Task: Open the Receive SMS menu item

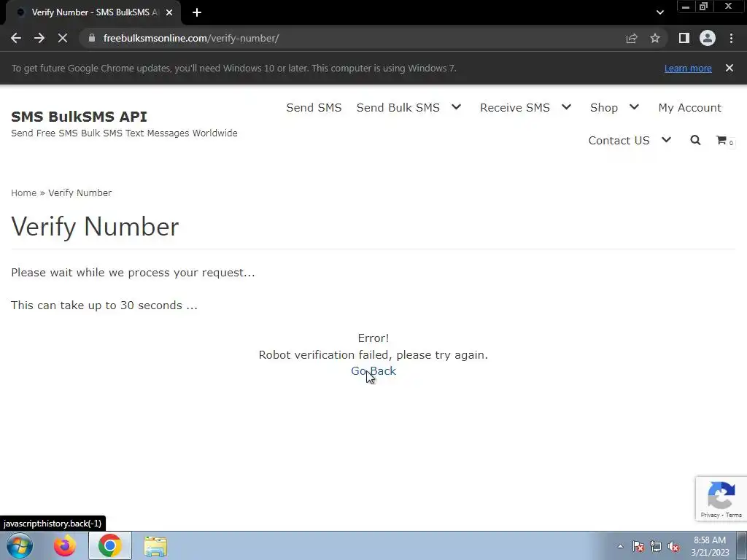Action: click(515, 108)
